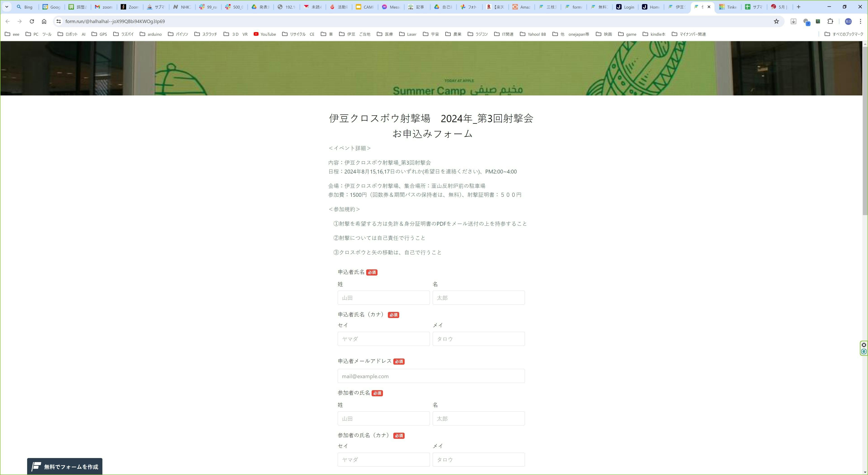Screen dimensions: 868x475
Task: Open the IT関連 bookmark folder
Action: [504, 34]
